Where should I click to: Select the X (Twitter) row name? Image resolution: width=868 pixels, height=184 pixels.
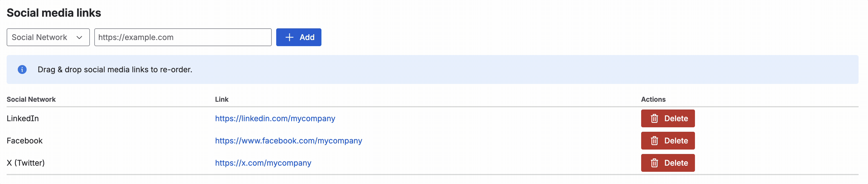pyautogui.click(x=26, y=163)
